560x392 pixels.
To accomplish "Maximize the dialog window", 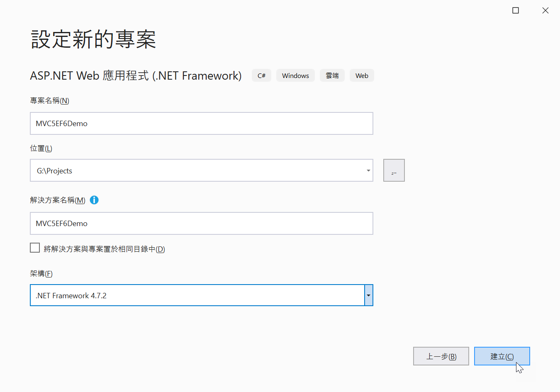I will click(x=516, y=10).
